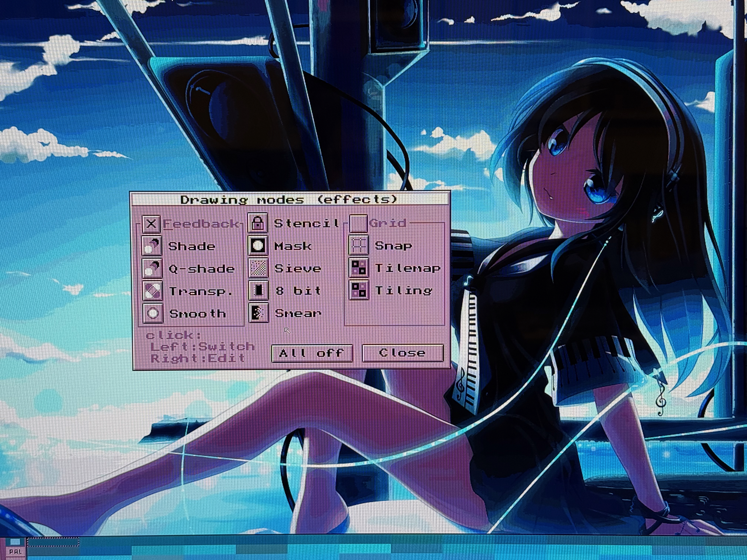Toggle the Snap grid icon
Screen dimensions: 747x560
point(358,245)
